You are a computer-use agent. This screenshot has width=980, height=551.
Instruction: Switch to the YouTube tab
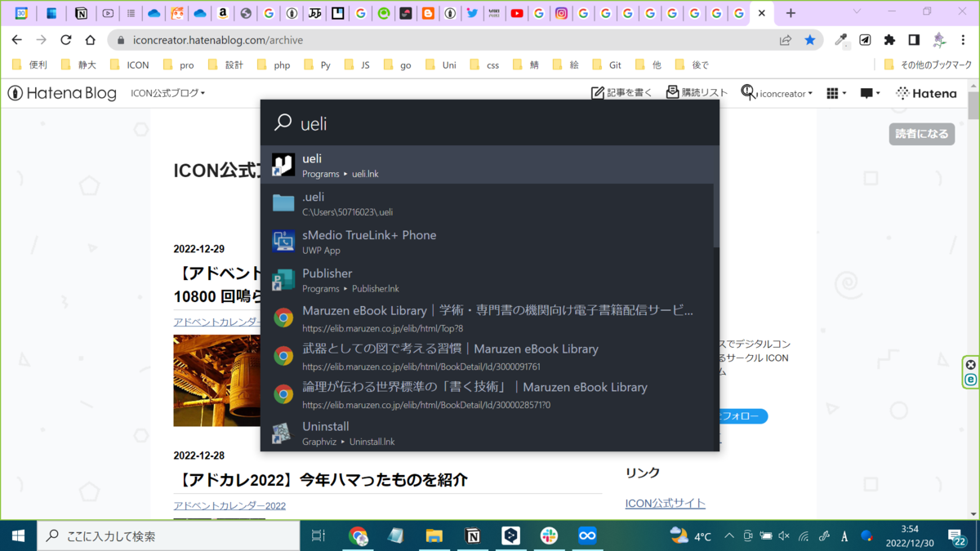[517, 13]
